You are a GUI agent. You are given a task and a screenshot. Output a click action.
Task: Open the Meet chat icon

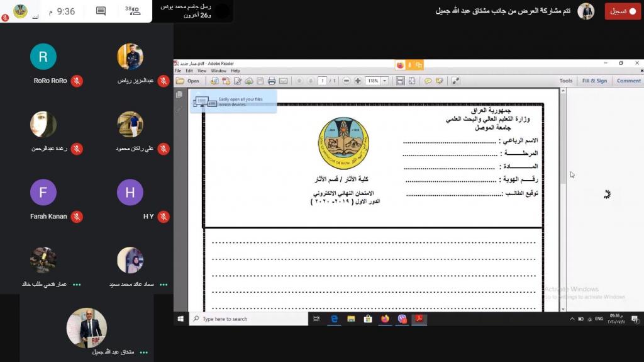point(101,11)
